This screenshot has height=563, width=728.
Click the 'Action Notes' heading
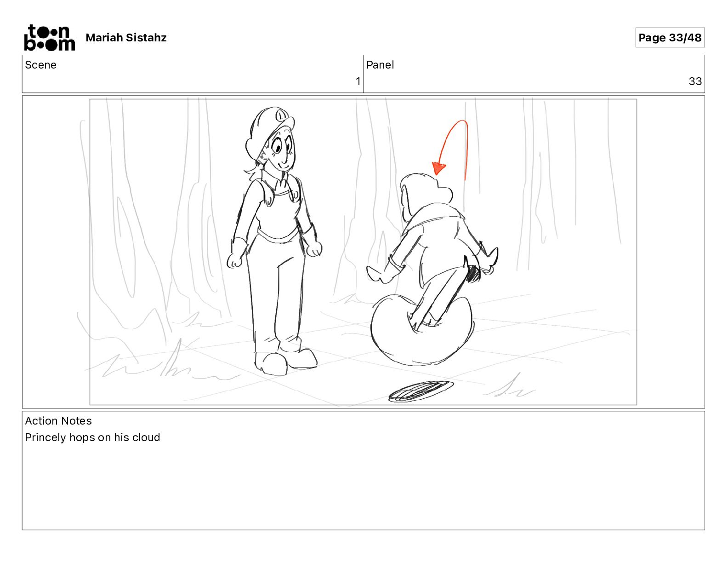click(x=58, y=421)
